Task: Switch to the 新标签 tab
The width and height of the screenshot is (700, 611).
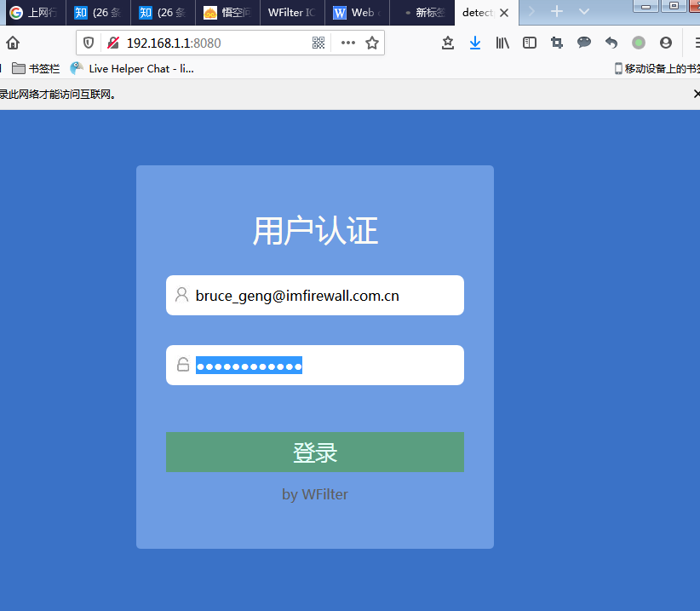Action: [x=424, y=13]
